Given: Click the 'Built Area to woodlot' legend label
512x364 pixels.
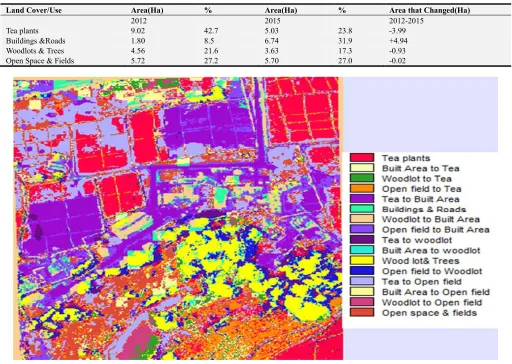Looking at the screenshot, I should [x=431, y=250].
